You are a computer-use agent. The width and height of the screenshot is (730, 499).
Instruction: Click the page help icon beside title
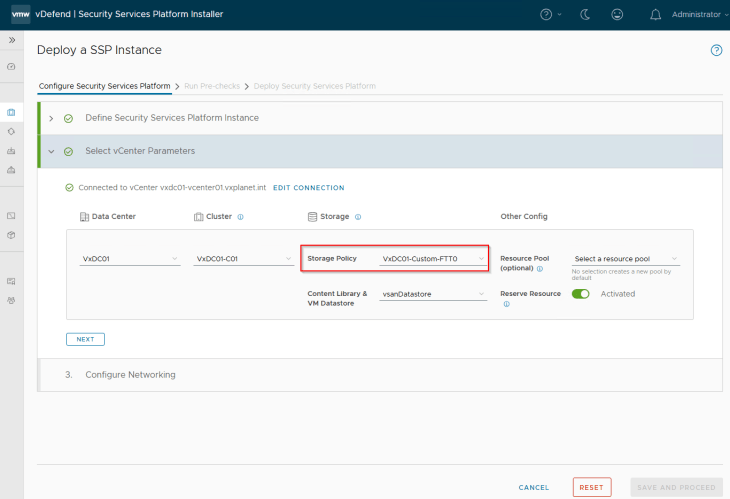(x=716, y=50)
